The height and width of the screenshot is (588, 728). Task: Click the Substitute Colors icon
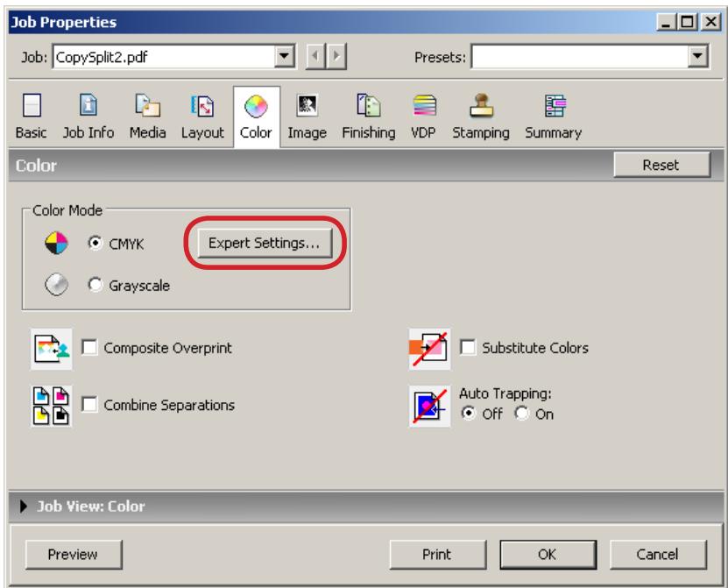click(429, 349)
